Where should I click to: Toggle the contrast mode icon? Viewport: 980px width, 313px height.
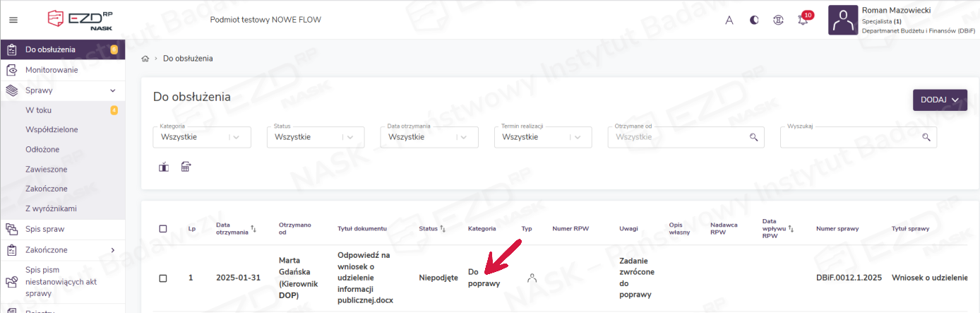click(754, 20)
